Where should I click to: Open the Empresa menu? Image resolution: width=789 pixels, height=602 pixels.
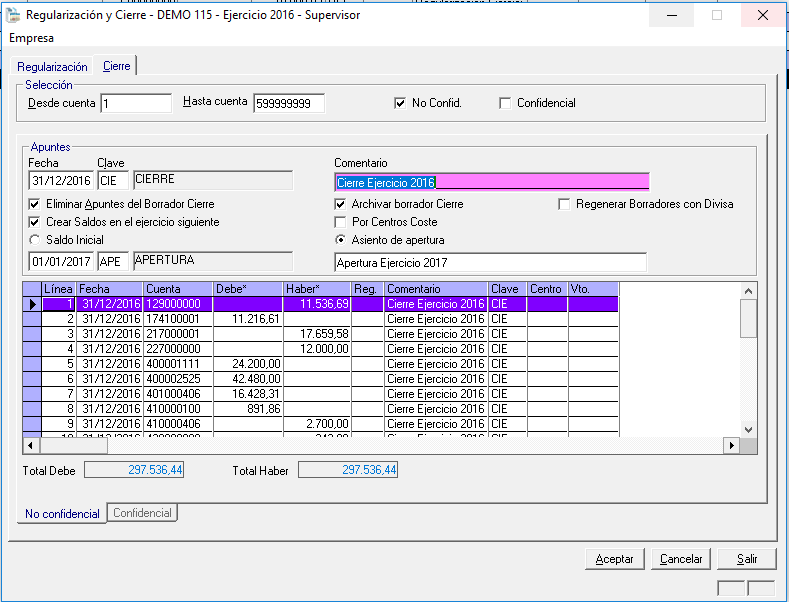click(31, 38)
